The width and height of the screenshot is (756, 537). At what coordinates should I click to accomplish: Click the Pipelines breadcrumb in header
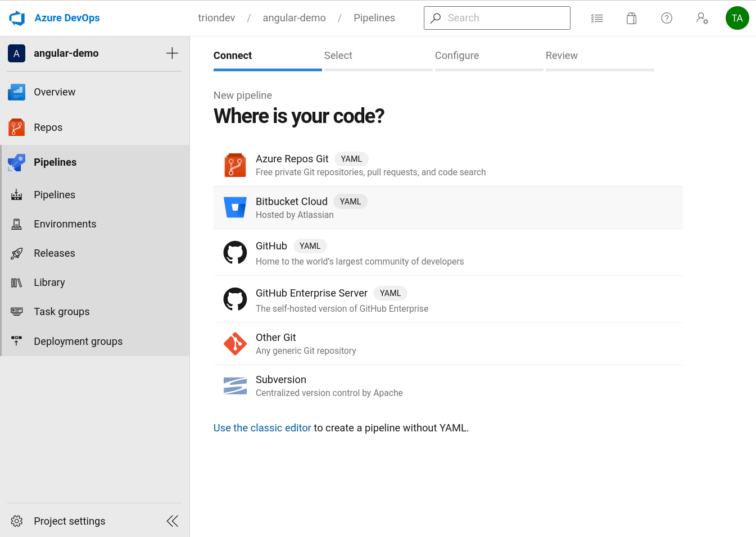pyautogui.click(x=374, y=18)
